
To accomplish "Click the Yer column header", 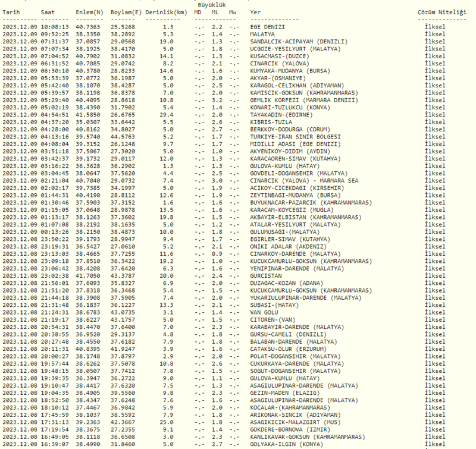I will pos(255,12).
